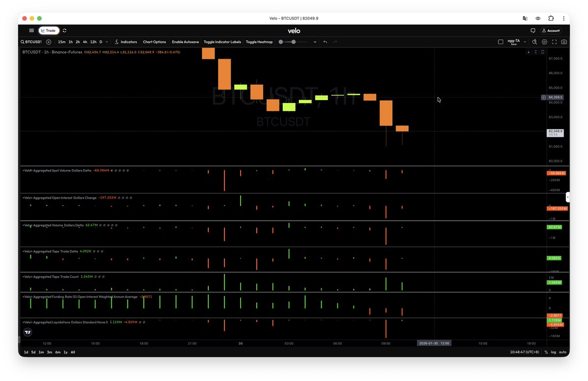Image resolution: width=588 pixels, height=381 pixels.
Task: Expand the dropdown chevron next to the slider
Action: (x=315, y=42)
